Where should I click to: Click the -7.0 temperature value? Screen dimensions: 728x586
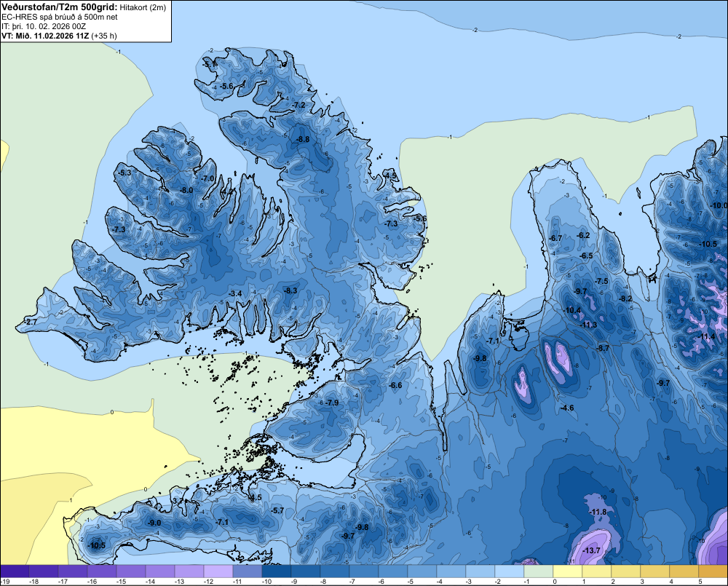pos(207,178)
